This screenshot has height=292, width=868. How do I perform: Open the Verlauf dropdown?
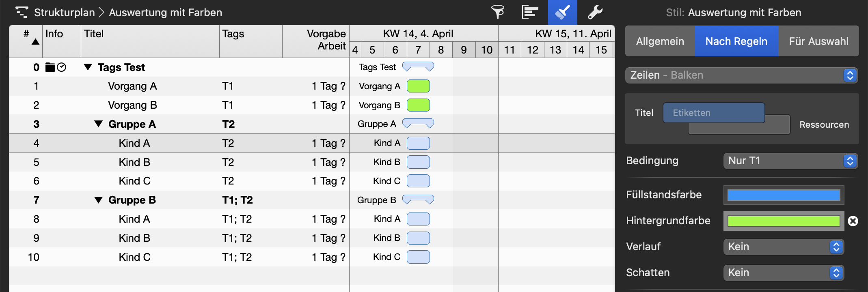(x=784, y=247)
